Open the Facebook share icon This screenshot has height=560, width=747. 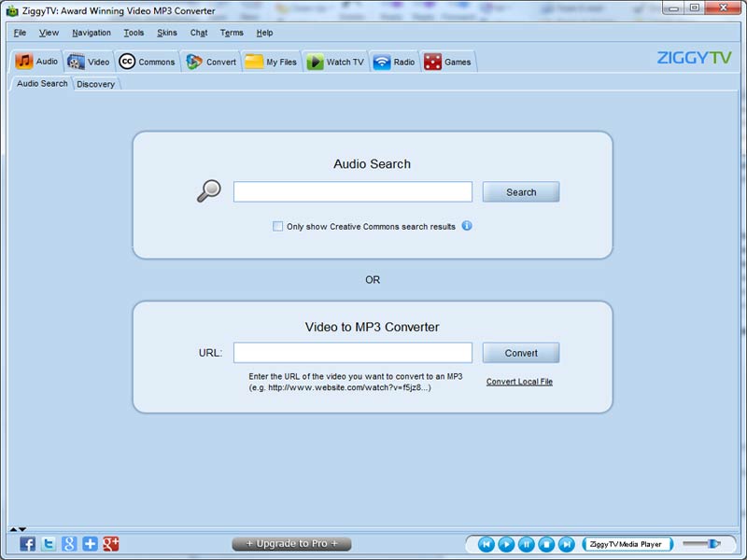coord(28,543)
